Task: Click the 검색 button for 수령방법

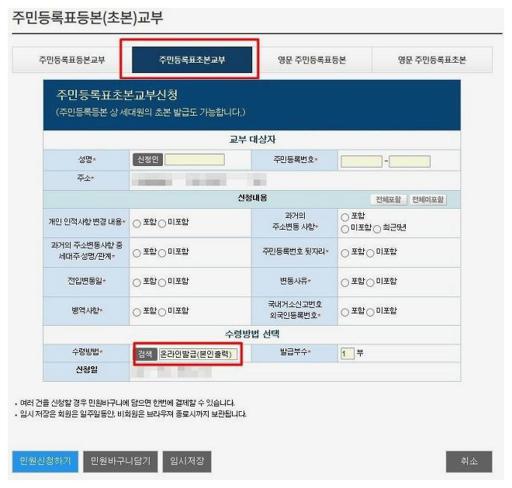Action: [146, 354]
